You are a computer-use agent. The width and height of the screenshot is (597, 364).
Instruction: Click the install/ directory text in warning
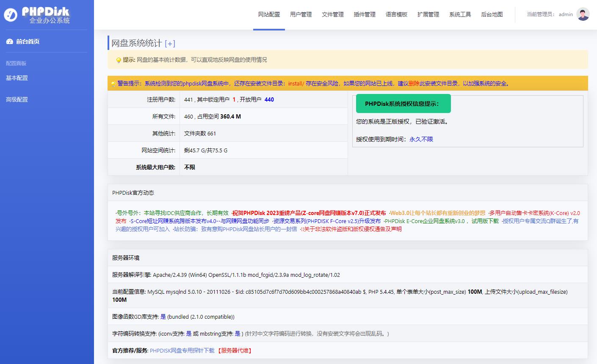(296, 83)
